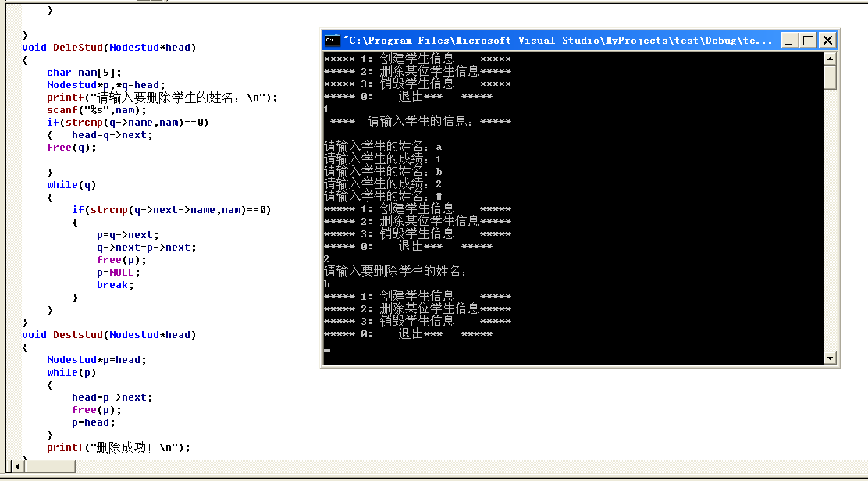Click the console line '请输入学生的信息'
The height and width of the screenshot is (481, 868).
[420, 121]
